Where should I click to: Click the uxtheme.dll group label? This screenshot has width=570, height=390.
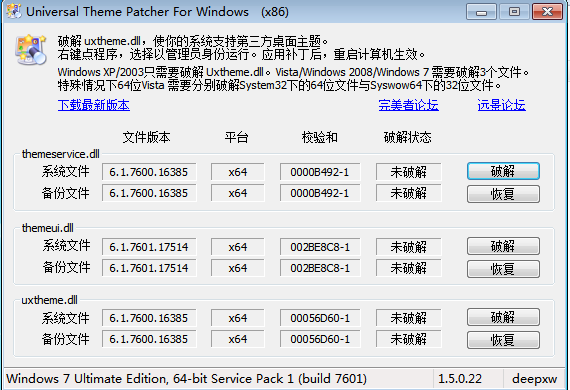tap(49, 300)
